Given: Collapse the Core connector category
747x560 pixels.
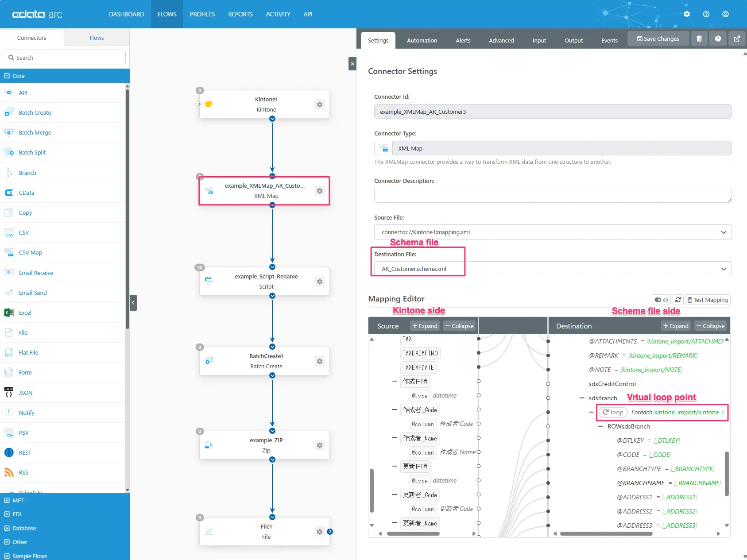Looking at the screenshot, I should (x=7, y=76).
